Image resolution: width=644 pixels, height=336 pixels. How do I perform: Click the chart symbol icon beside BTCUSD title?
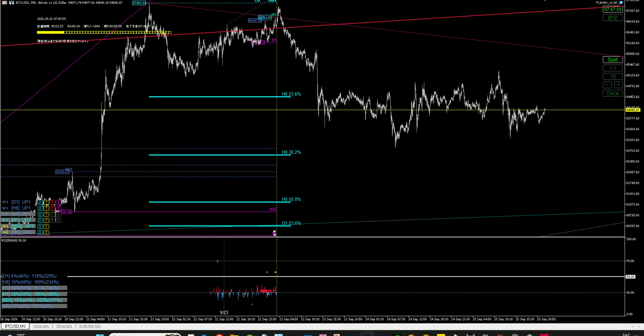12,3
